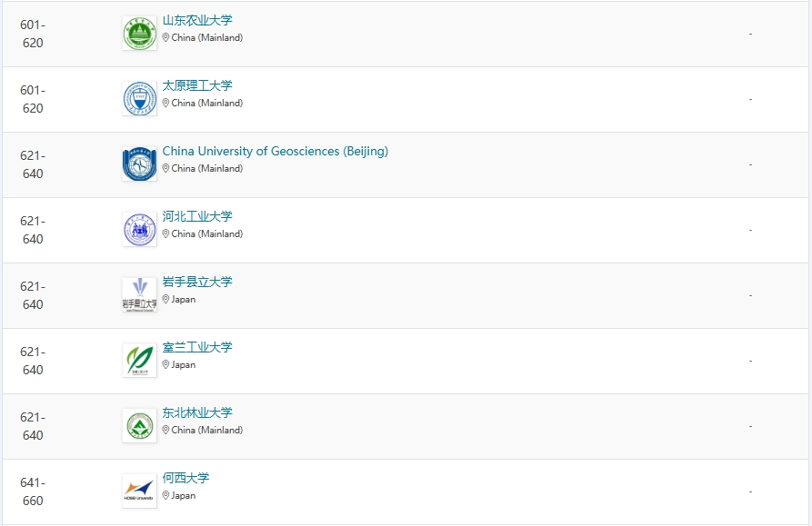This screenshot has height=526, width=812.
Task: Open the 东北林业大学 round green logo
Action: pyautogui.click(x=140, y=426)
